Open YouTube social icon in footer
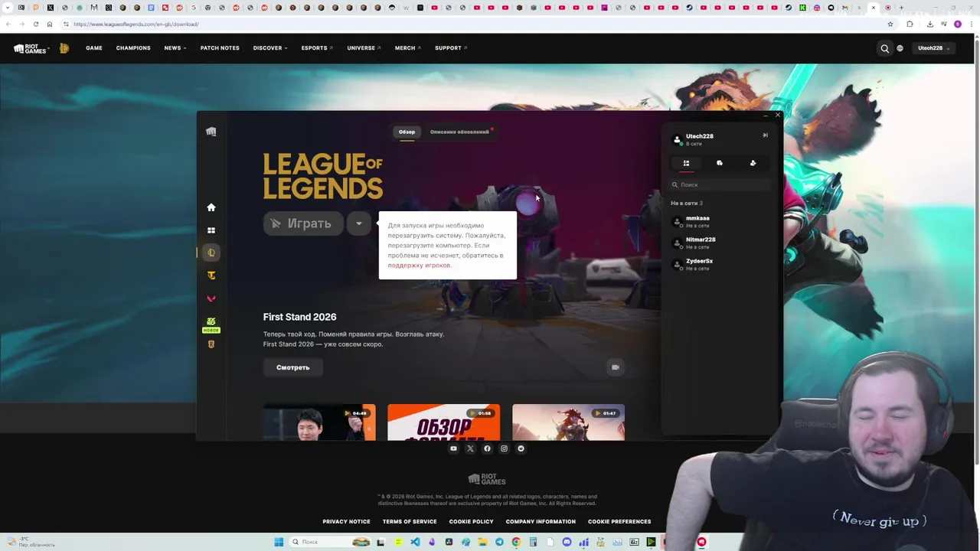 click(453, 448)
